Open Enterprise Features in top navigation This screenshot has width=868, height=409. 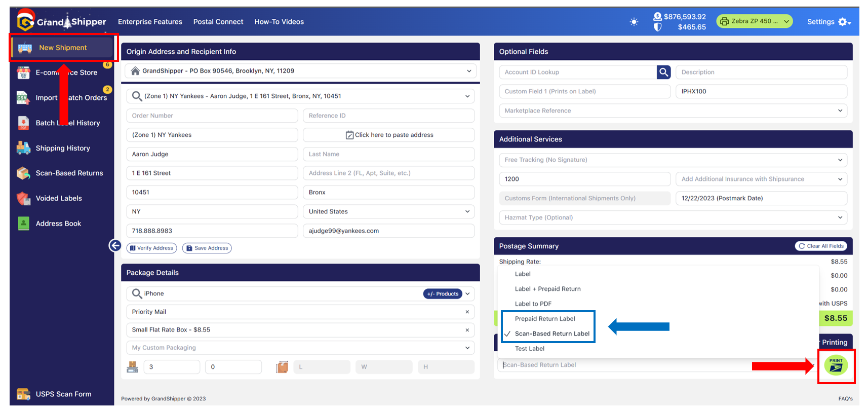(x=150, y=22)
